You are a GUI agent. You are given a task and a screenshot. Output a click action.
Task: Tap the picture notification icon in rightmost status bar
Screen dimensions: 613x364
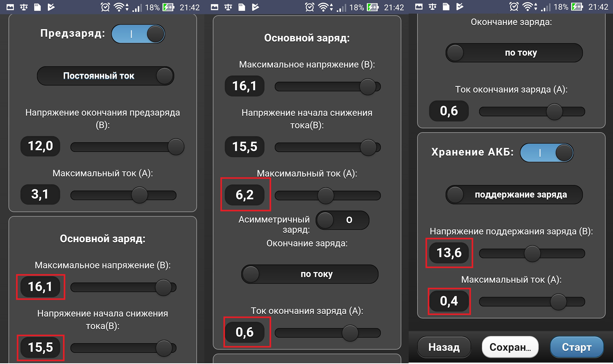pos(419,7)
